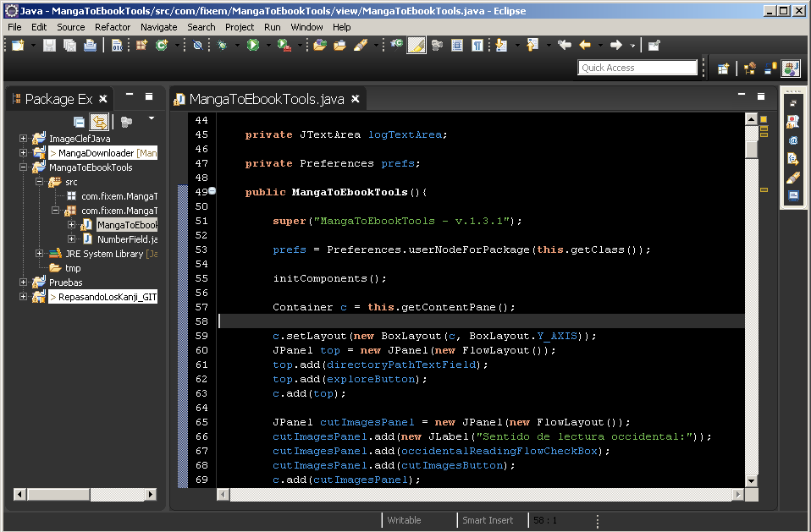This screenshot has height=532, width=811.
Task: Click the editor scroll down arrow
Action: tap(752, 481)
